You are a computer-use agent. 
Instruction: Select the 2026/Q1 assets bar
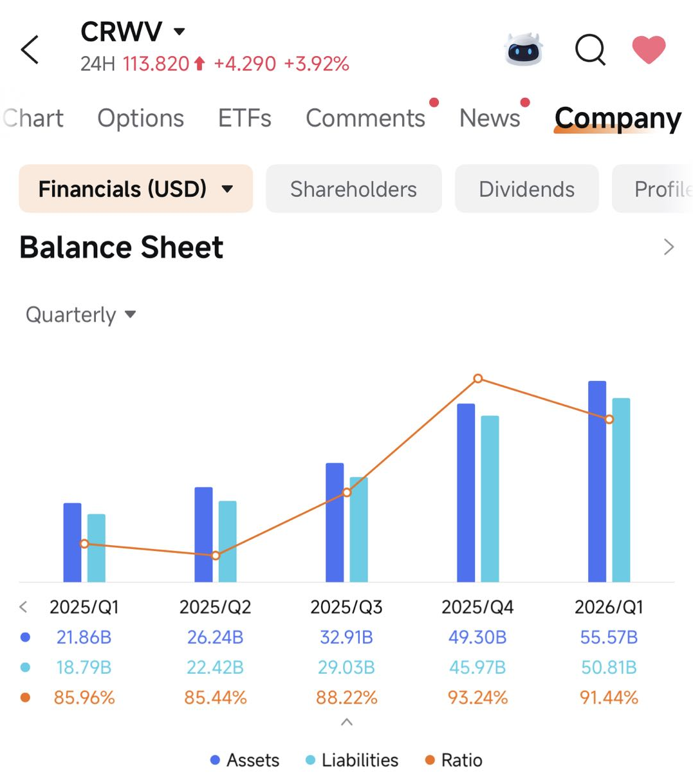click(x=597, y=481)
